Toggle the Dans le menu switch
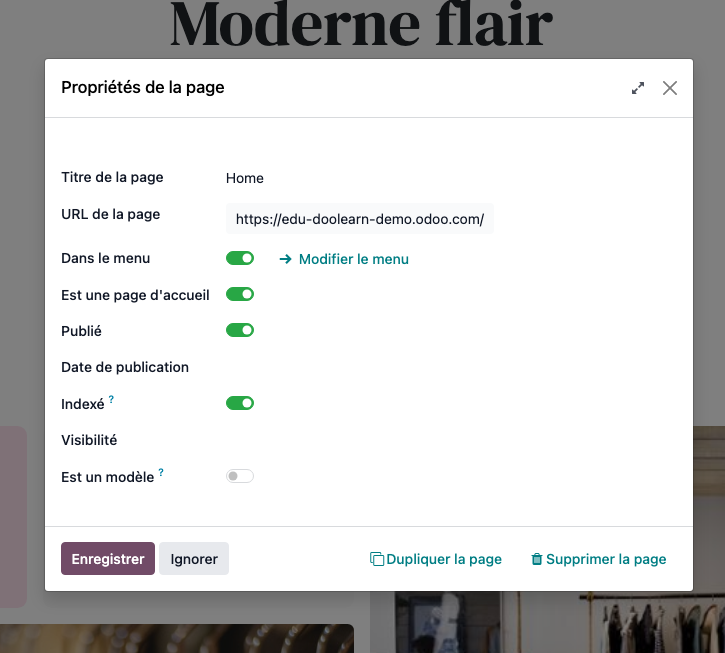The width and height of the screenshot is (725, 653). tap(240, 258)
